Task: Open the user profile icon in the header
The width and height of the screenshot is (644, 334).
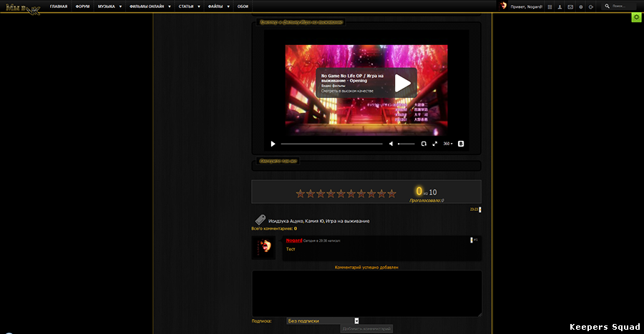Action: coord(560,7)
